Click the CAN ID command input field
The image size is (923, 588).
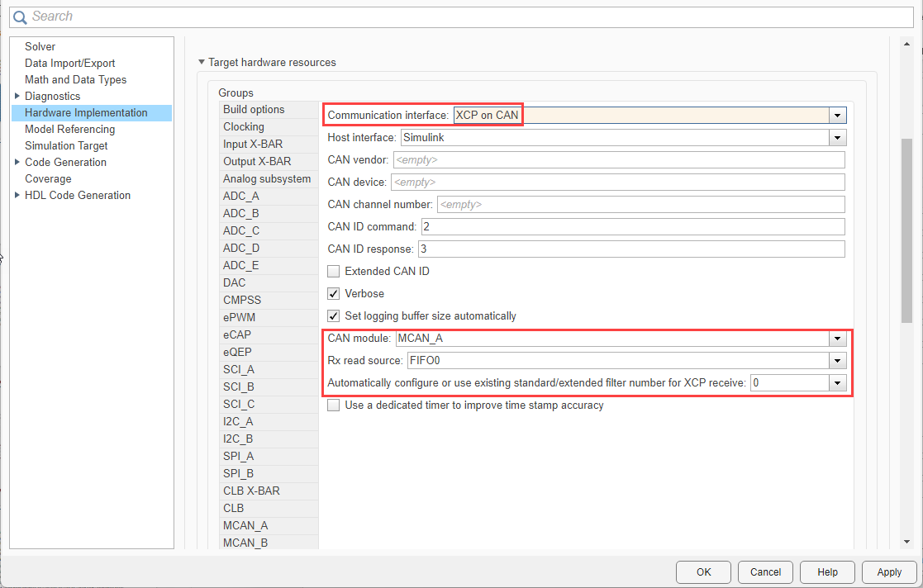pos(578,226)
